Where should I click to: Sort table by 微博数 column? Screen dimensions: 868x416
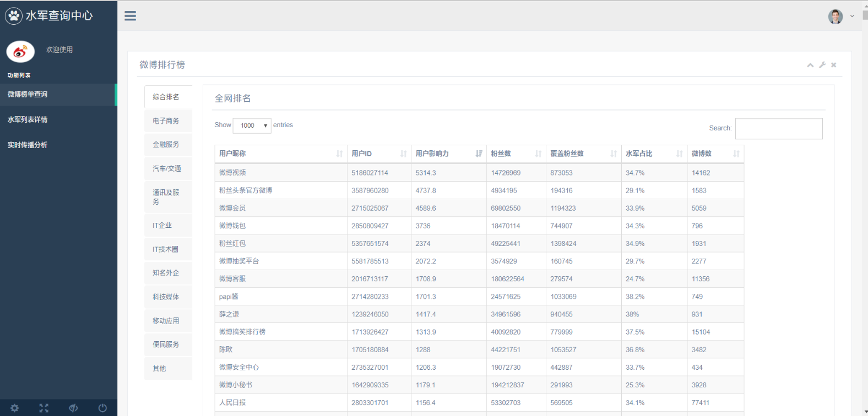(715, 154)
